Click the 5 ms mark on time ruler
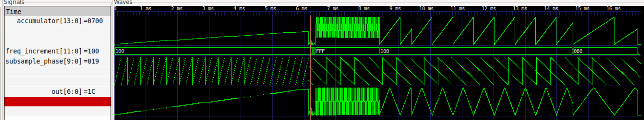This screenshot has width=644, height=120. [270, 9]
